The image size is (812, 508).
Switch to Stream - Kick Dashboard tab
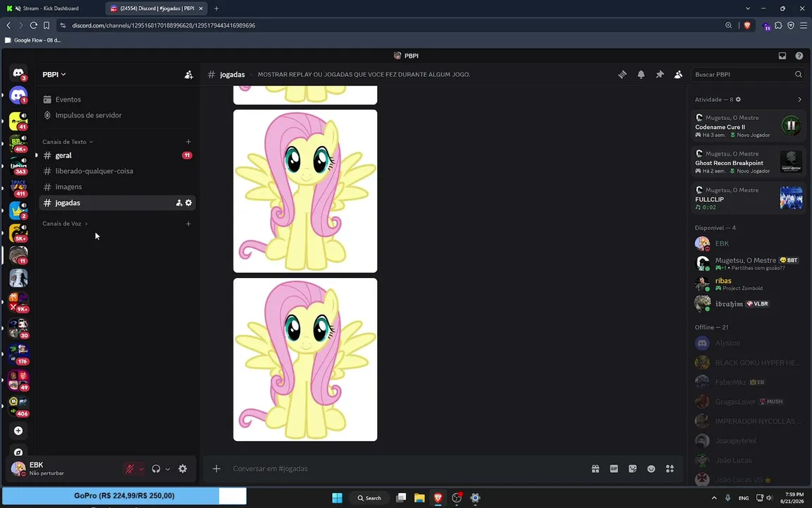pos(51,8)
